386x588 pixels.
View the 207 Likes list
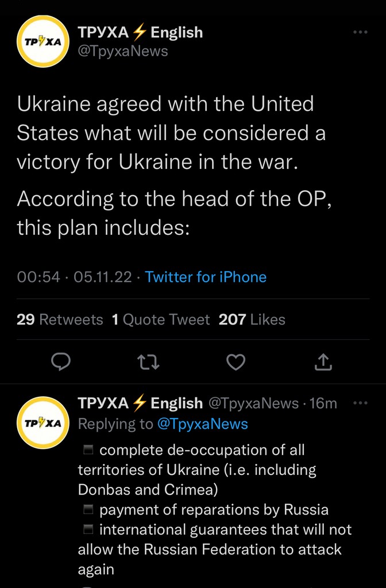252,319
